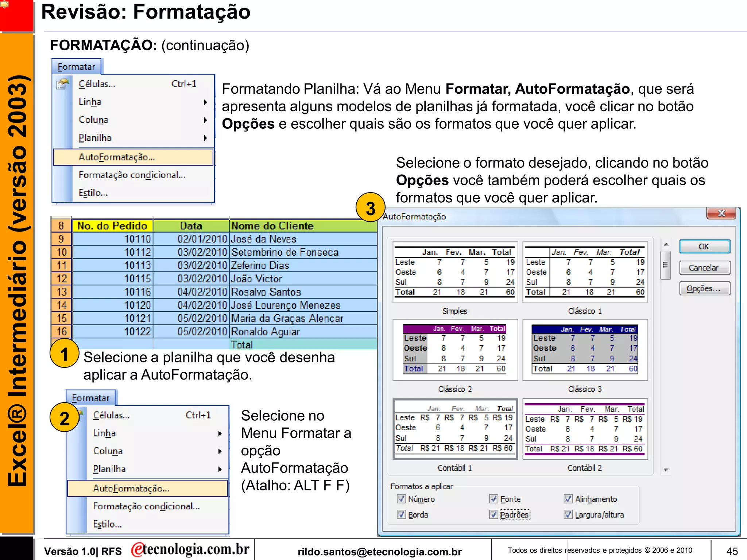Toggle the Padrões checkbox
Screen dimensions: 747x560
tap(494, 514)
